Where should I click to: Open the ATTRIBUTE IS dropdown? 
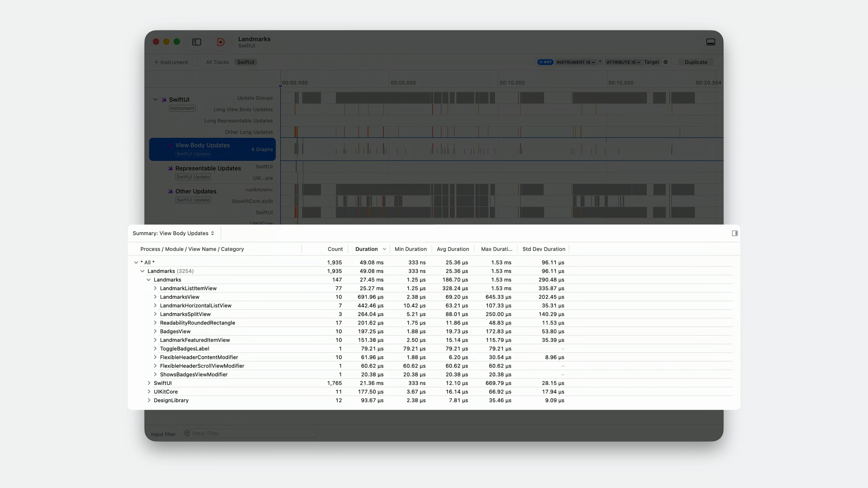623,62
